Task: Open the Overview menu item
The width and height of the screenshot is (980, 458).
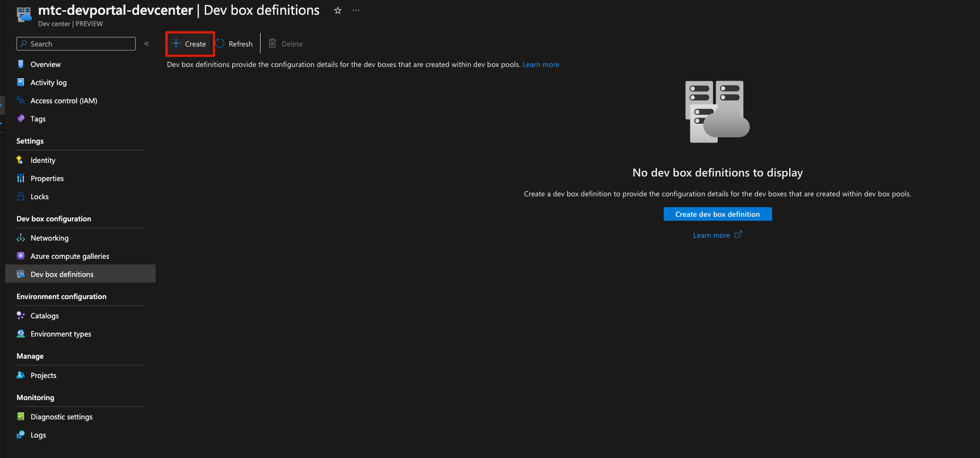Action: (x=45, y=64)
